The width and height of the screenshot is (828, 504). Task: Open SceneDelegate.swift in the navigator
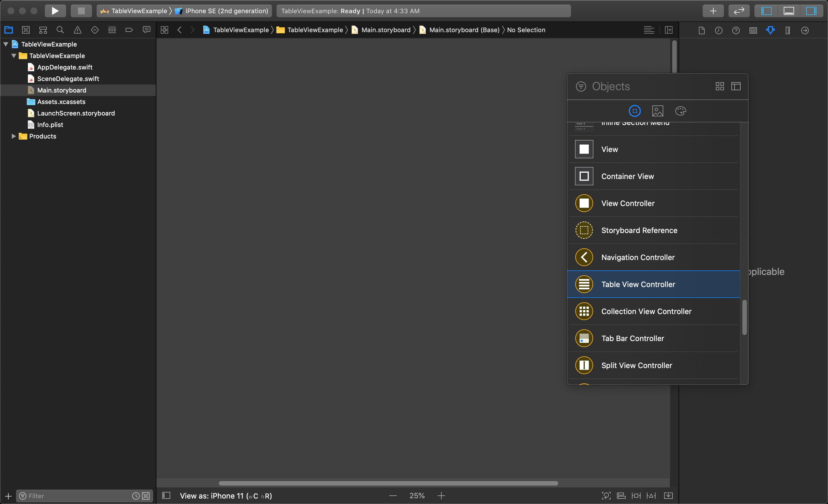coord(68,78)
